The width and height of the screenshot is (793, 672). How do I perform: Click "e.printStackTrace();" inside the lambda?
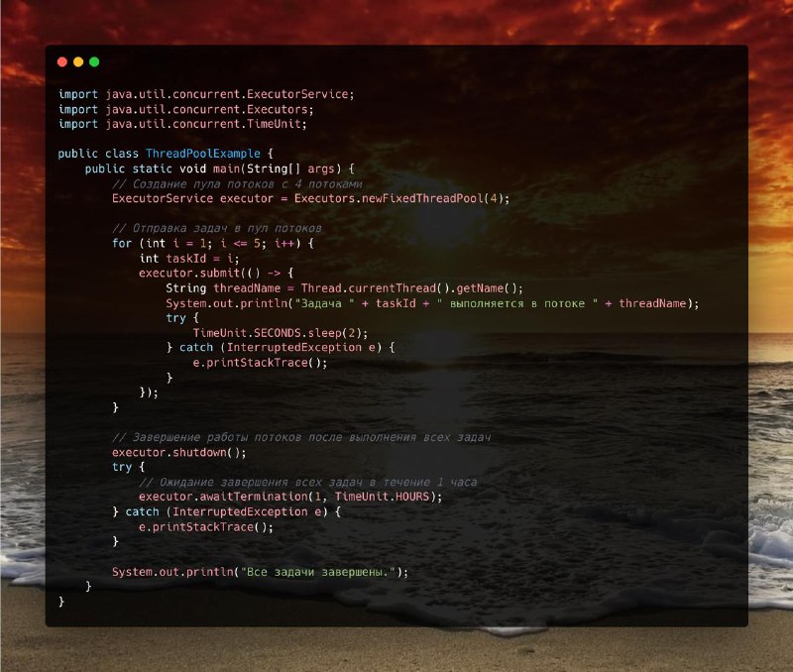(260, 363)
